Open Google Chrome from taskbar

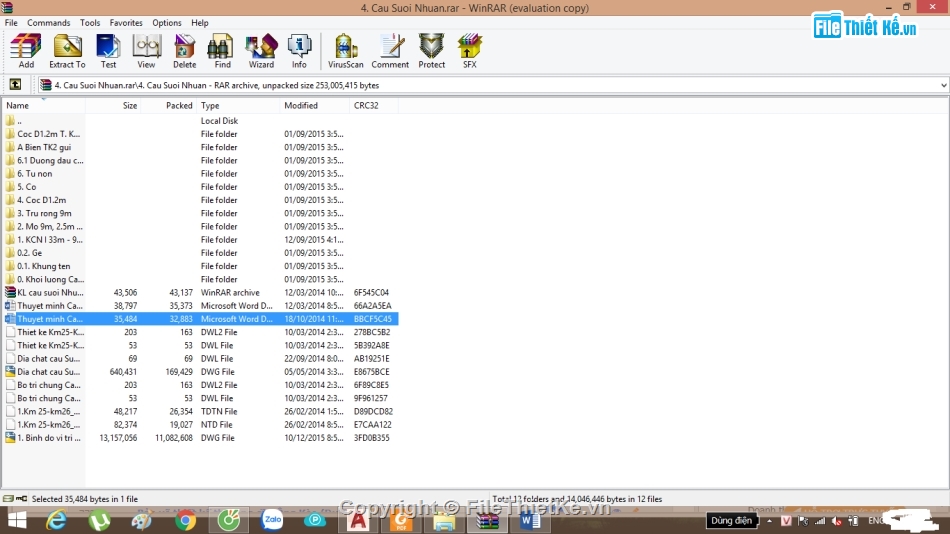tap(185, 521)
